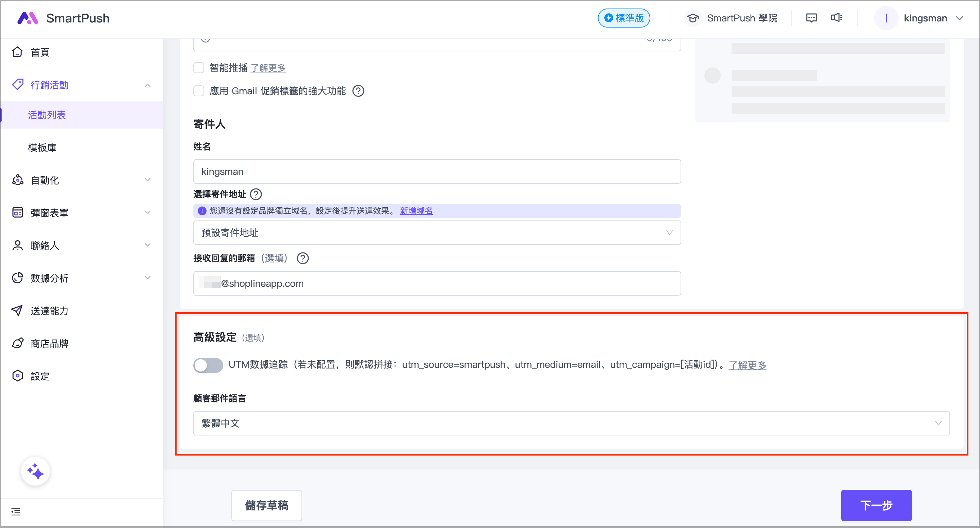Open the UTM tracking 了解更多 link
Viewport: 980px width, 528px height.
click(x=747, y=365)
